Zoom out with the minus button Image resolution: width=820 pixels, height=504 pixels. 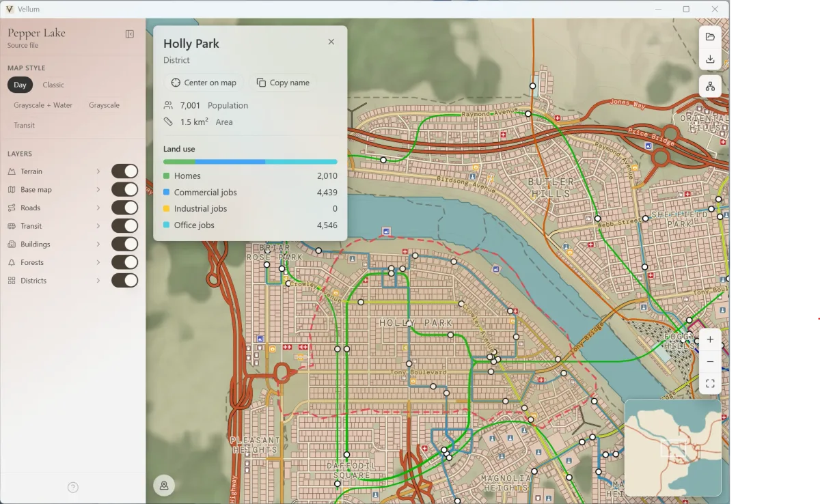click(710, 361)
